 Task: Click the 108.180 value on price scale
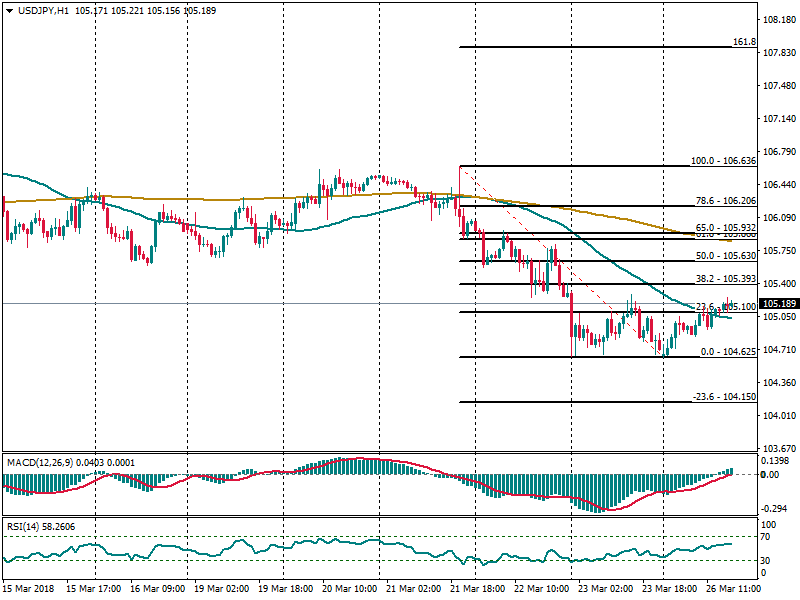pyautogui.click(x=777, y=20)
